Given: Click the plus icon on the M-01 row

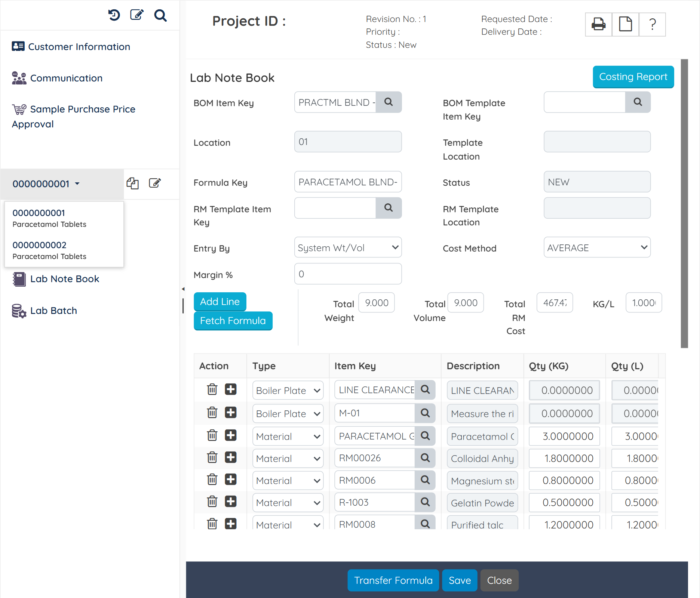Looking at the screenshot, I should (231, 413).
